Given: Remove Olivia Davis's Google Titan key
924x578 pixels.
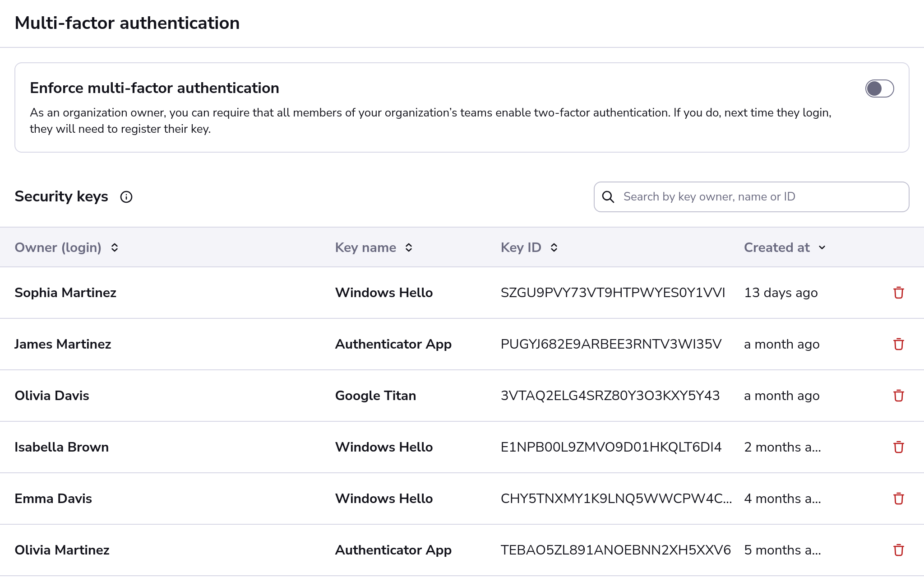Looking at the screenshot, I should (898, 396).
